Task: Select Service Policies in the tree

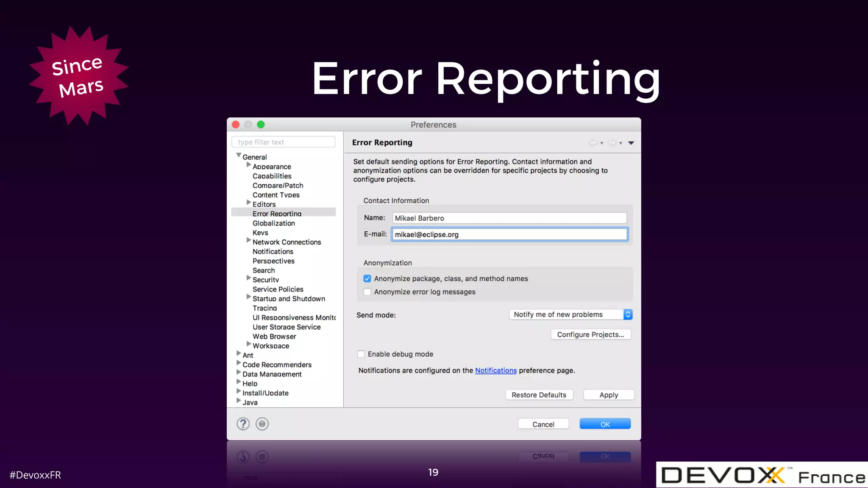Action: (278, 289)
